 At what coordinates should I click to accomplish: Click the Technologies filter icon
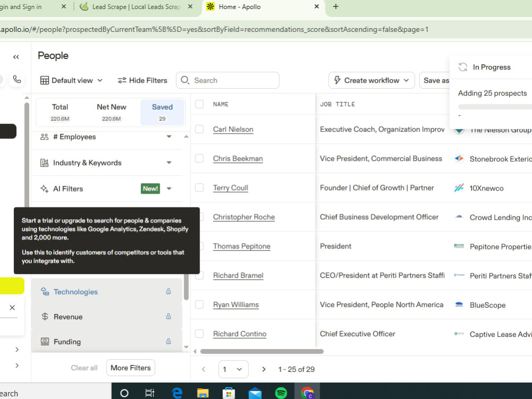(x=45, y=292)
